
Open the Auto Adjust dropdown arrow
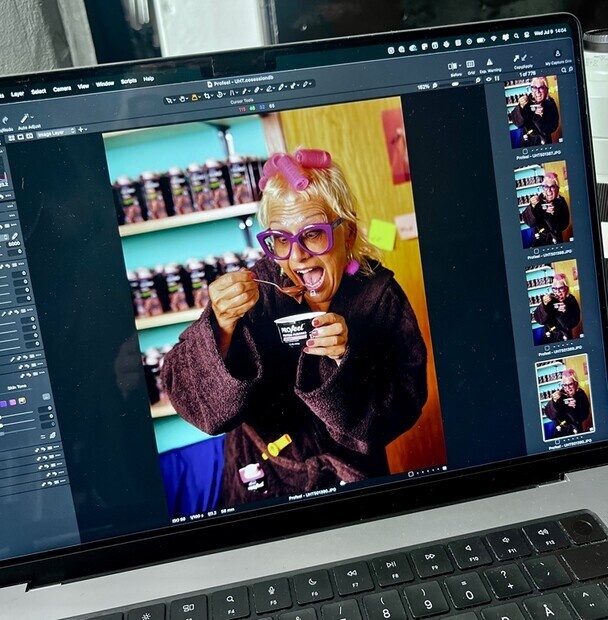(32, 117)
